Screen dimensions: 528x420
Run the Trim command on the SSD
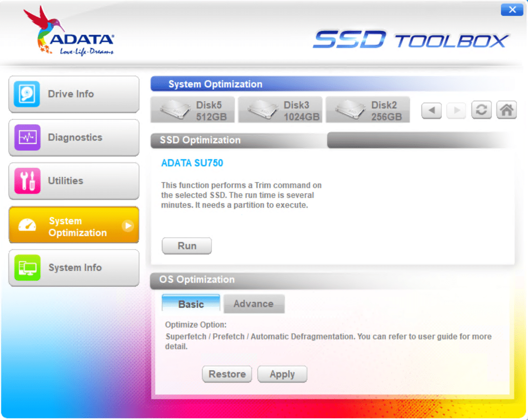coord(187,246)
